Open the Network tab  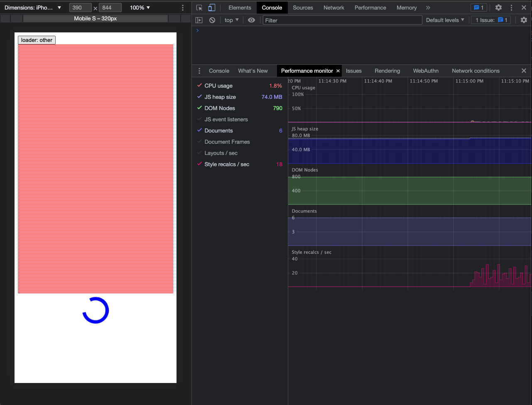(x=334, y=7)
